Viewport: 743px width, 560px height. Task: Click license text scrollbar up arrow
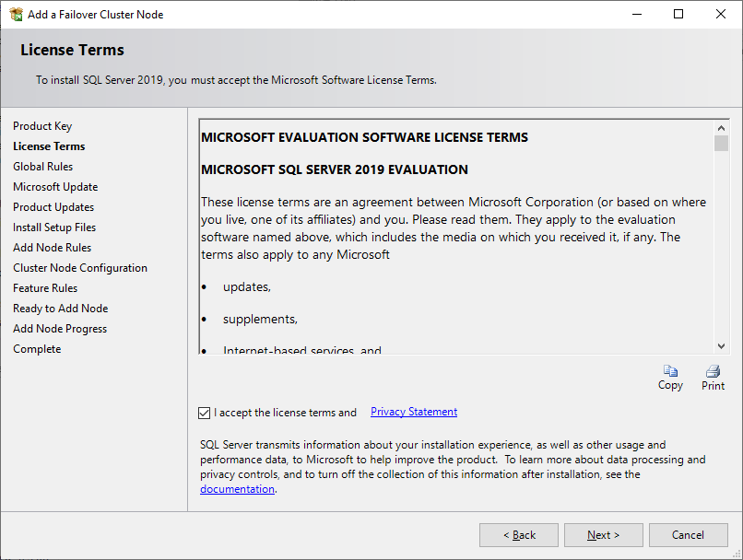point(721,128)
